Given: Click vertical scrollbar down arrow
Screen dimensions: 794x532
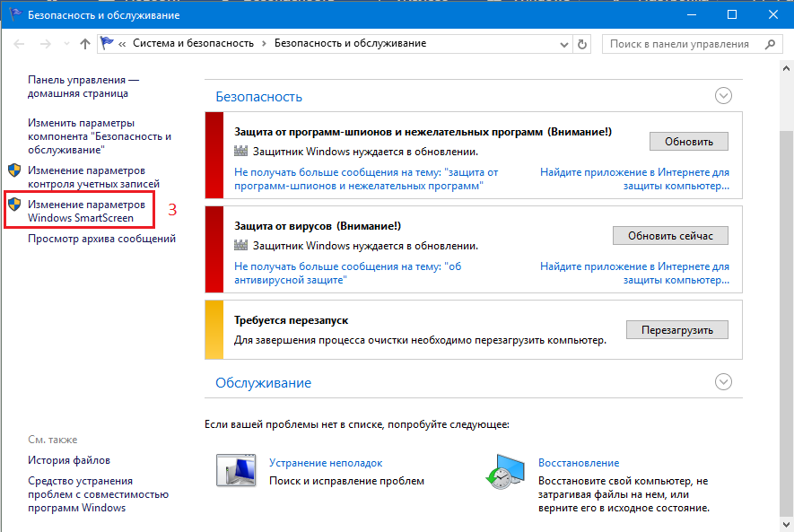Looking at the screenshot, I should [786, 525].
